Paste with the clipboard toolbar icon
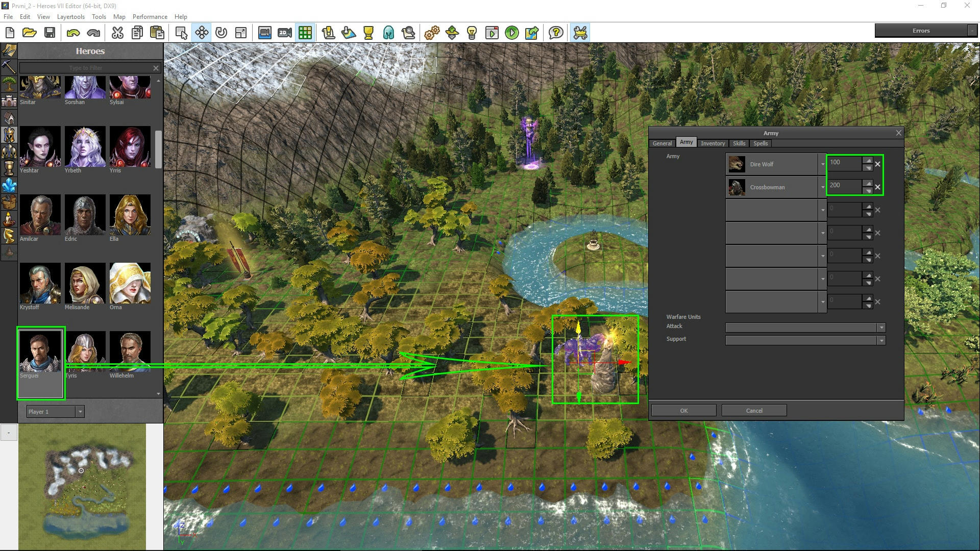 pyautogui.click(x=157, y=33)
